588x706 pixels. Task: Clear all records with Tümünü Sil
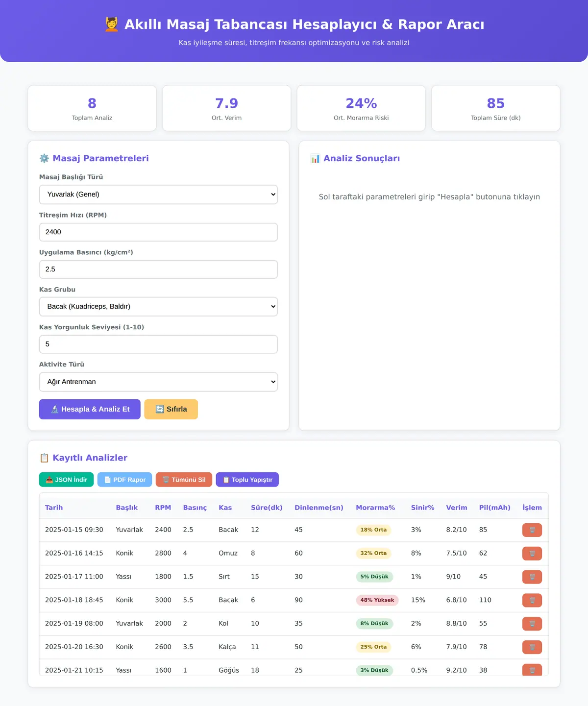(x=184, y=480)
